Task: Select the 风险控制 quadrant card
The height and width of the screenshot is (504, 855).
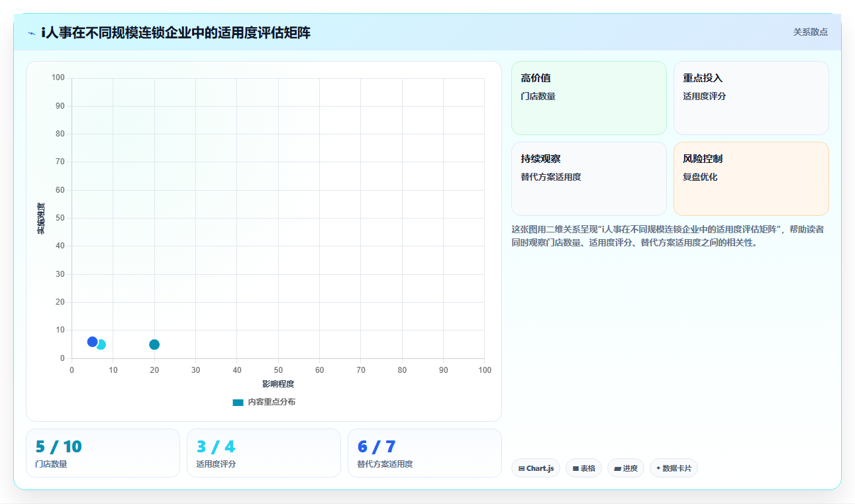Action: coord(751,179)
